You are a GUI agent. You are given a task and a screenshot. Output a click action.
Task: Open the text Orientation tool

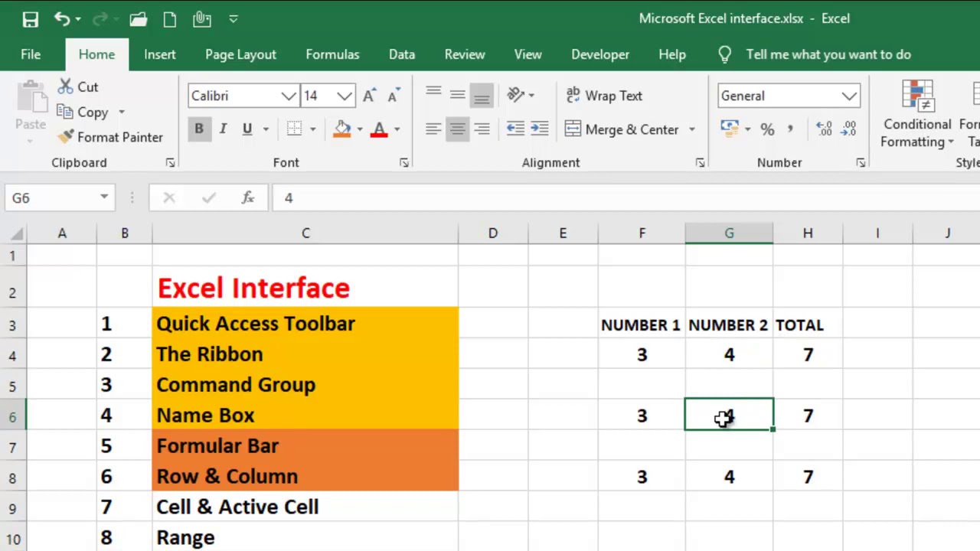[x=516, y=95]
